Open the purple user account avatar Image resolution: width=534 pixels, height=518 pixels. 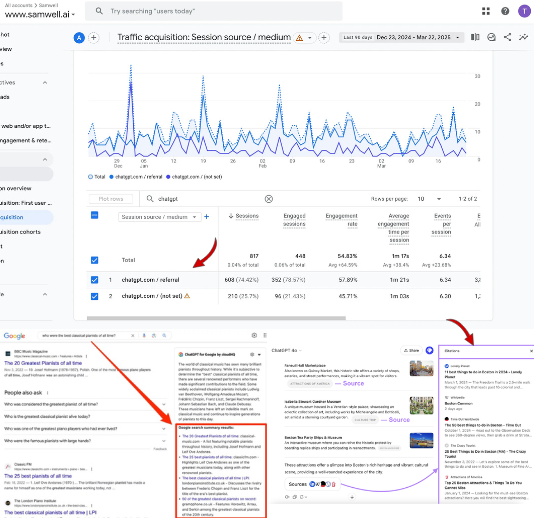coord(524,11)
